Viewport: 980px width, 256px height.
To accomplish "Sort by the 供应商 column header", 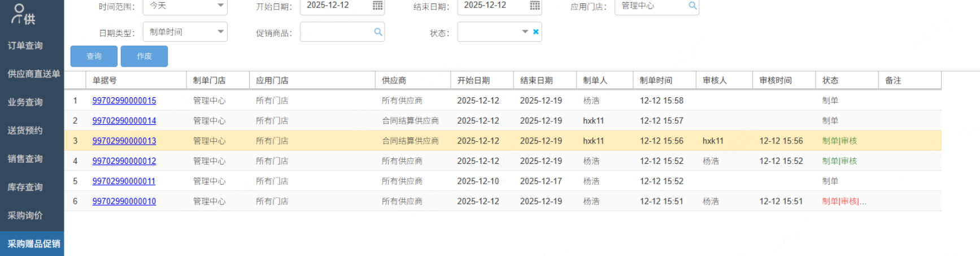I will 413,80.
